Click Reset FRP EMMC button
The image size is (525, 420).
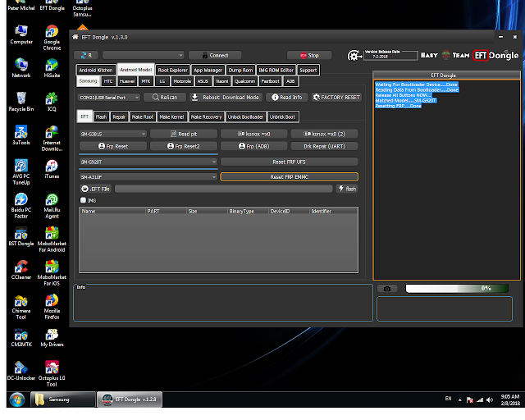click(x=290, y=177)
